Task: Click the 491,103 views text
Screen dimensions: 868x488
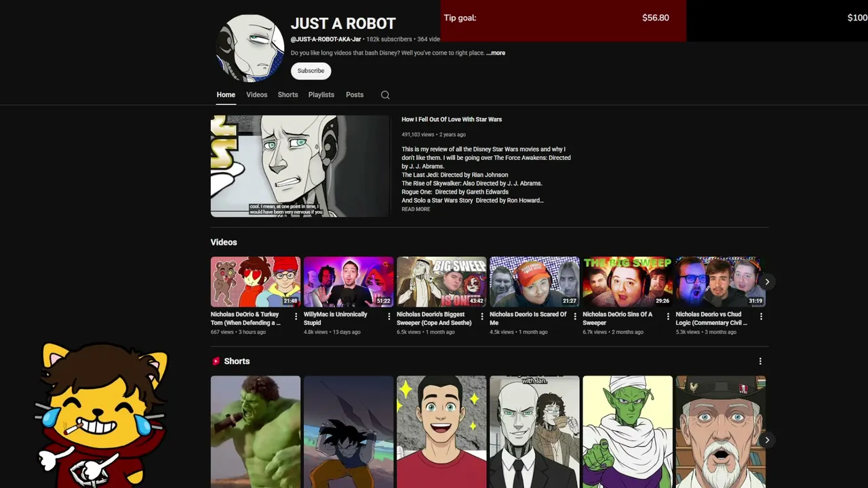Action: (418, 134)
